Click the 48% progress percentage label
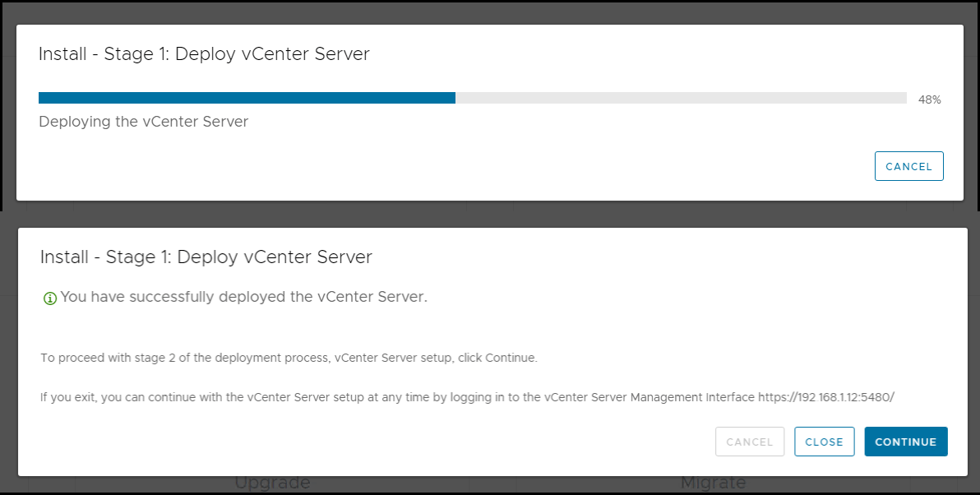Viewport: 980px width, 495px height. [x=929, y=99]
